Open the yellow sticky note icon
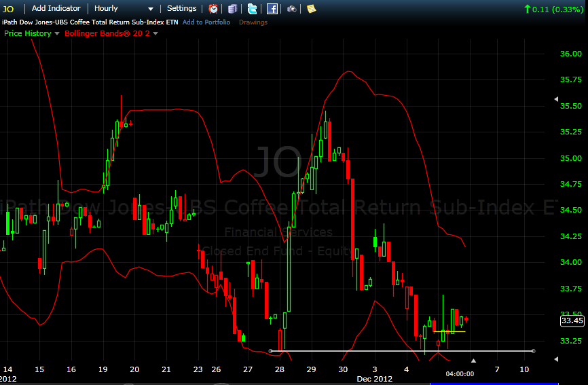 [x=311, y=9]
